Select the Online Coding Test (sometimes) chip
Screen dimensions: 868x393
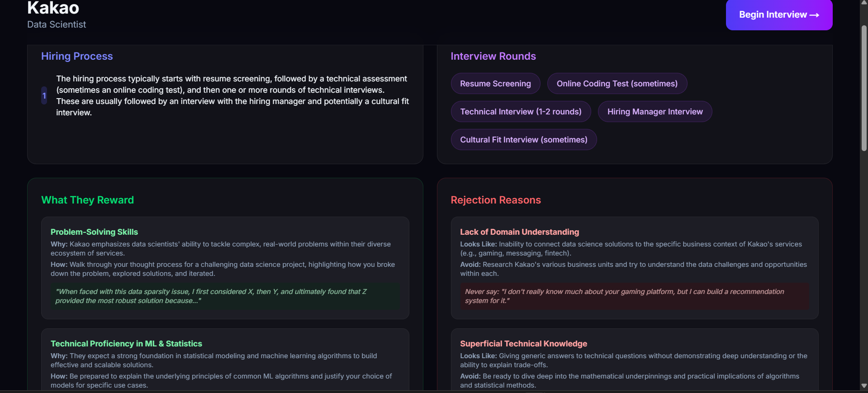point(617,84)
